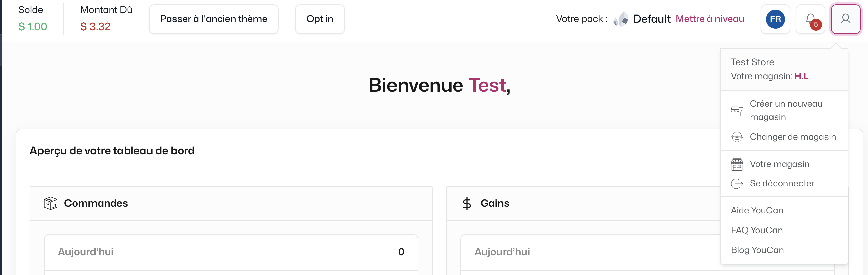Open the notifications bell icon
The height and width of the screenshot is (275, 868).
coord(811,19)
